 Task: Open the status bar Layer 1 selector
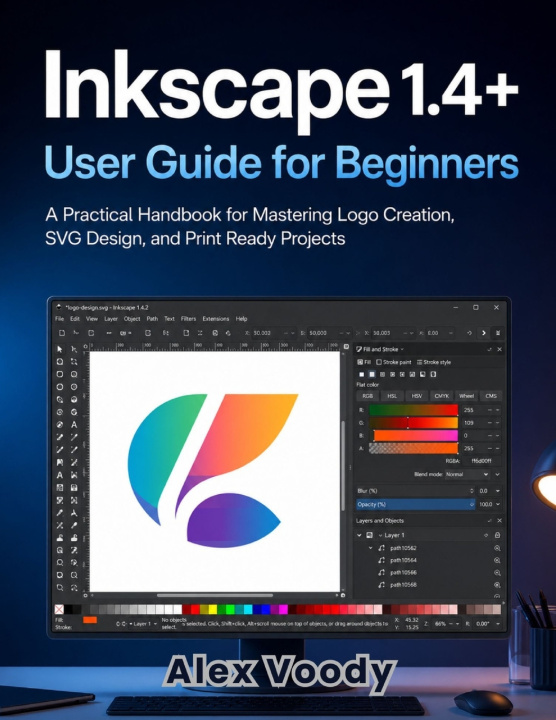(144, 624)
